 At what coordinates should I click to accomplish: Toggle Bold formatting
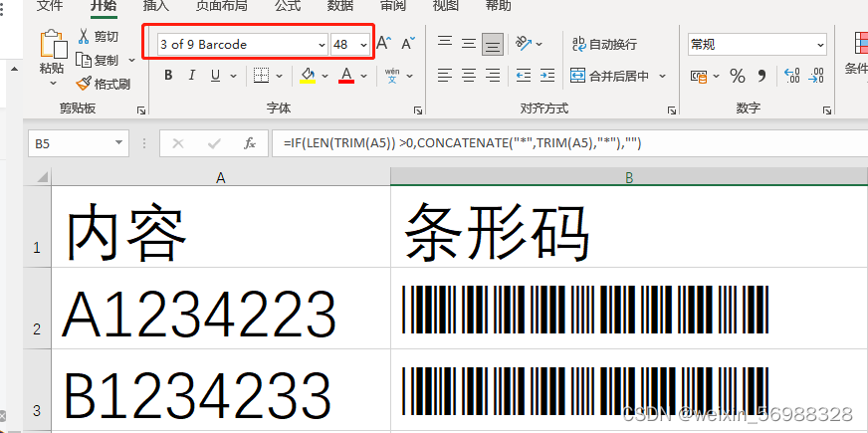click(168, 76)
